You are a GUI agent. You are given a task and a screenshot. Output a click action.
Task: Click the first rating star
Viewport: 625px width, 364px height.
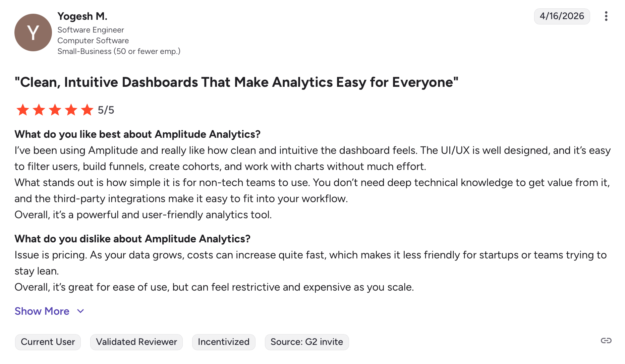[x=23, y=110]
